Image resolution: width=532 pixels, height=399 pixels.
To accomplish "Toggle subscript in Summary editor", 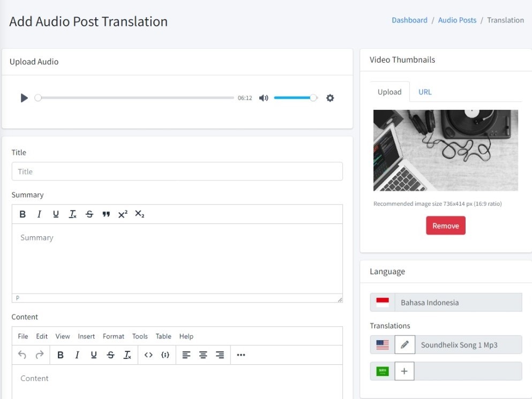I will point(140,214).
